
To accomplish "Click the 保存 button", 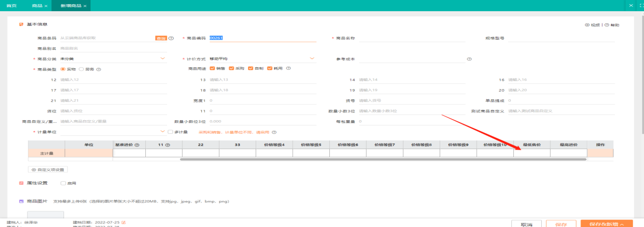I will [x=561, y=224].
